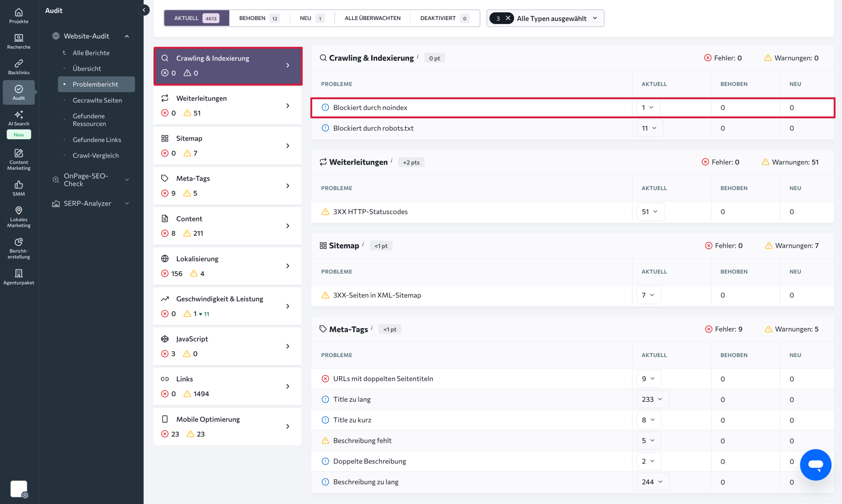Switch to Alle Überwachten tab
The width and height of the screenshot is (842, 504).
coord(372,18)
